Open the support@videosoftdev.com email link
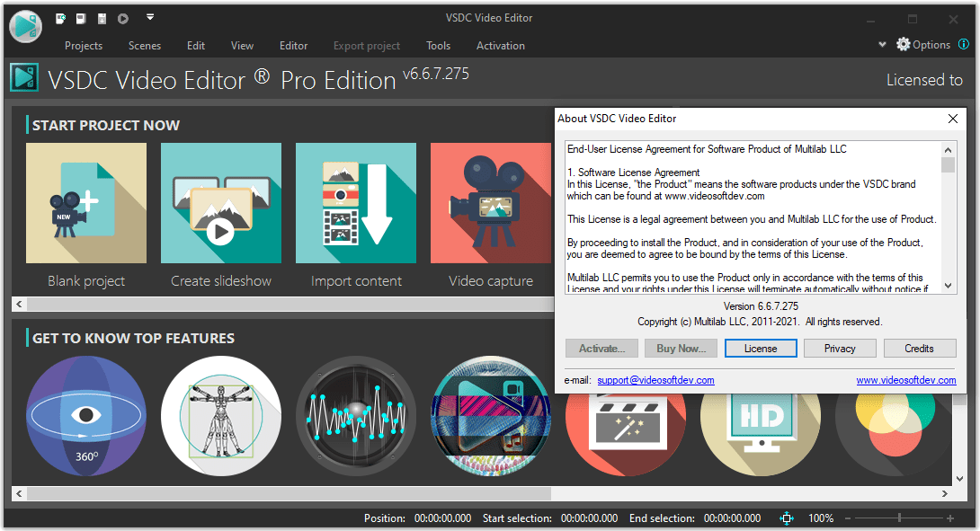980x531 pixels. [x=655, y=380]
